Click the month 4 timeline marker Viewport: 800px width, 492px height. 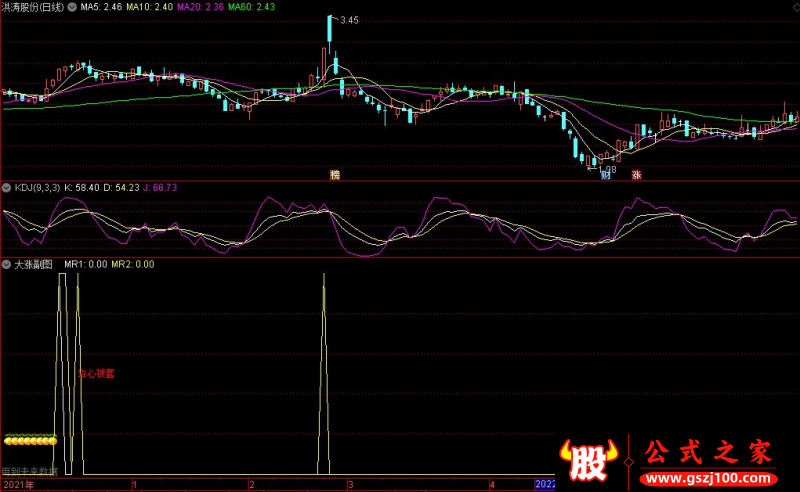click(x=492, y=485)
